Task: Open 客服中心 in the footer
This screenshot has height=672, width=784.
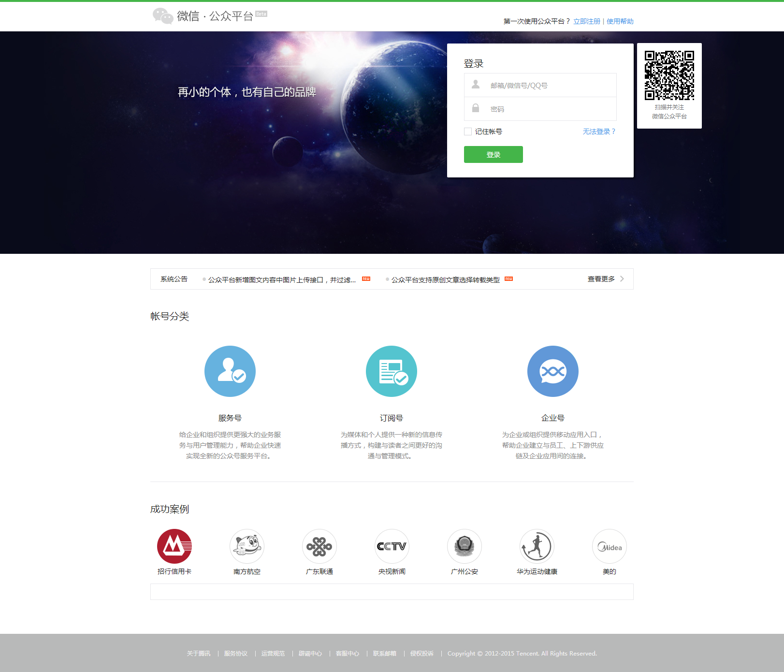Action: pyautogui.click(x=348, y=654)
